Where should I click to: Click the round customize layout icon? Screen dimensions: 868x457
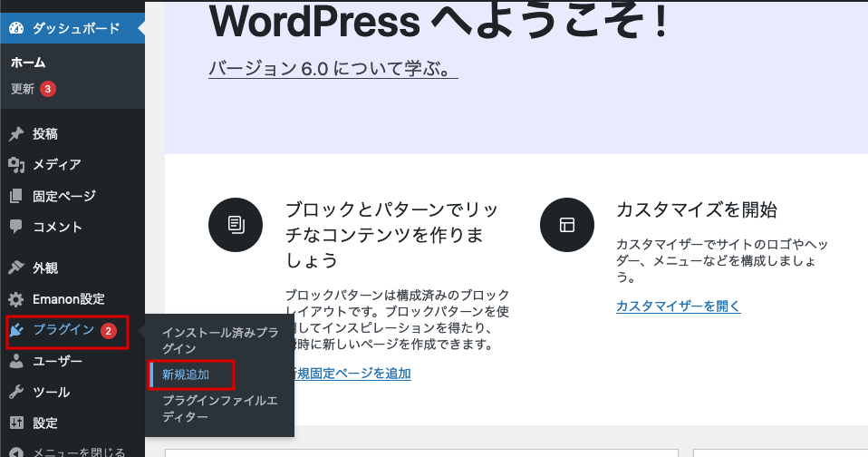pyautogui.click(x=567, y=225)
